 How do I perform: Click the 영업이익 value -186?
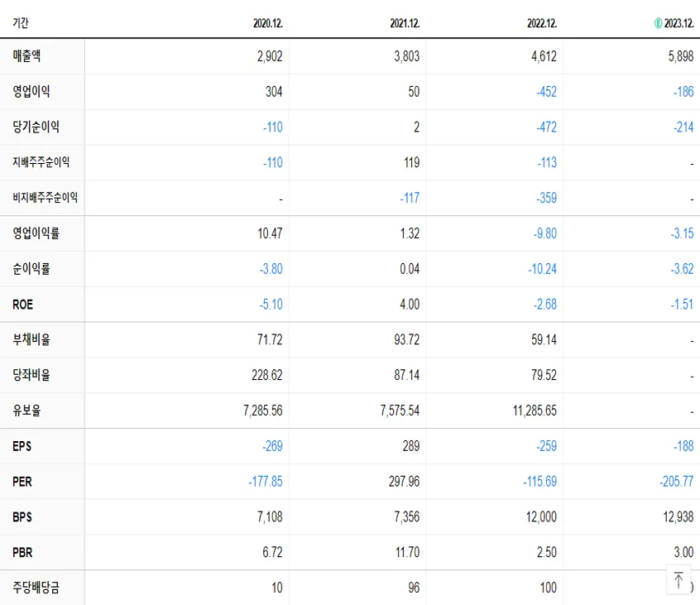point(683,92)
